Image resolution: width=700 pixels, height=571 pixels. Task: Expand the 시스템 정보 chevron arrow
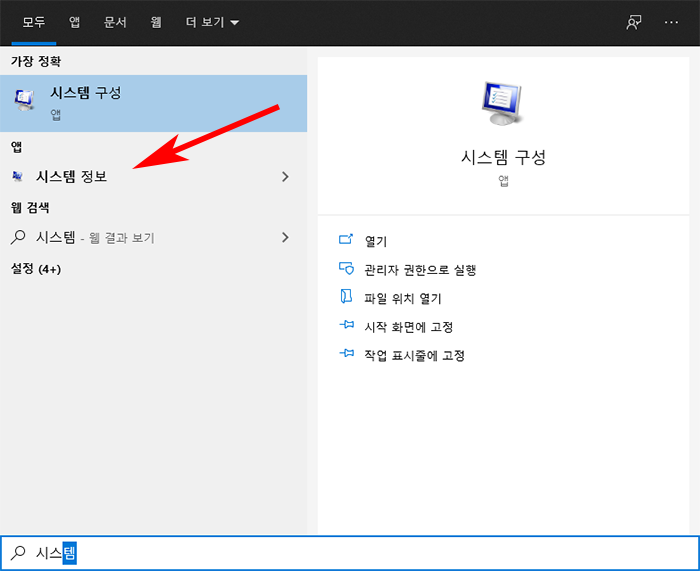[286, 177]
